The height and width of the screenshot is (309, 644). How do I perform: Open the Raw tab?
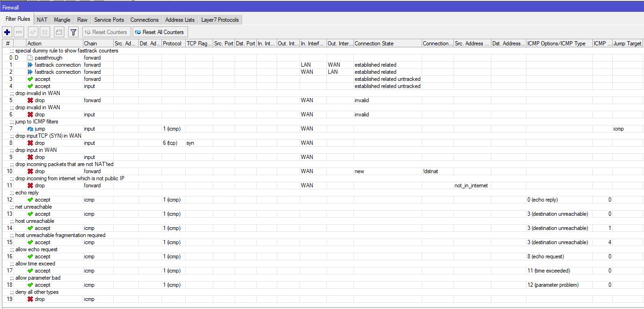[x=82, y=20]
